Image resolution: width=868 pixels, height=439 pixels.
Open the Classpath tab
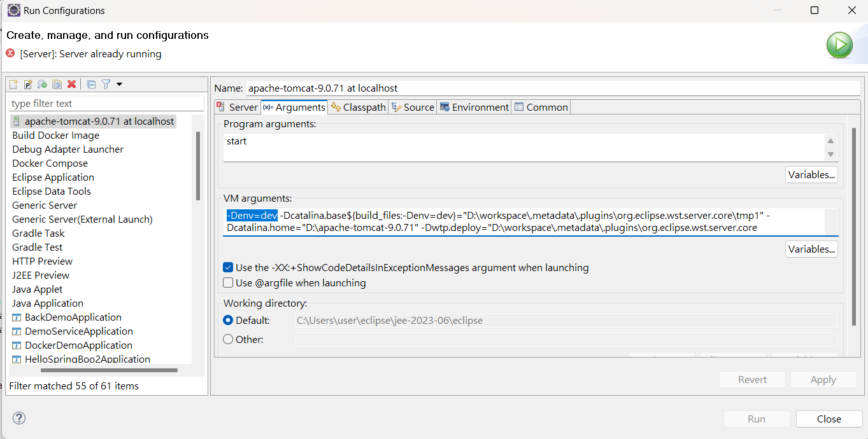359,107
